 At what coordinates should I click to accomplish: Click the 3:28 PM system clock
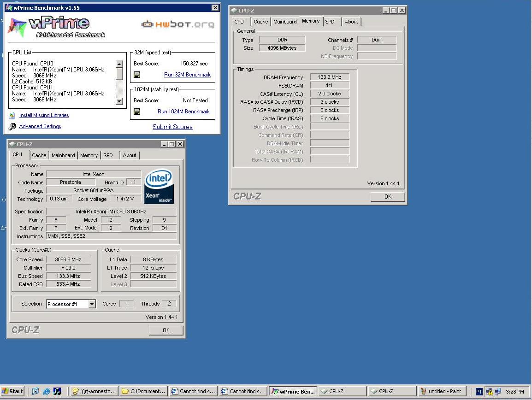[514, 392]
